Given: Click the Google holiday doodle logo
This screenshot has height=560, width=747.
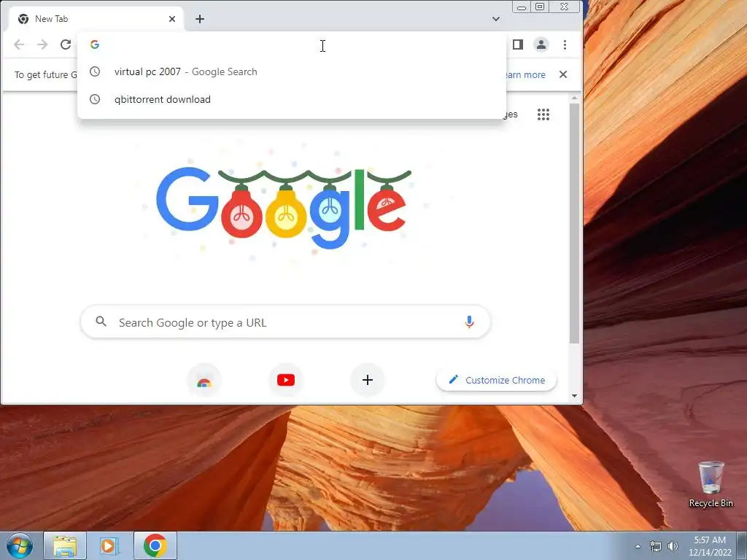Looking at the screenshot, I should pos(284,208).
